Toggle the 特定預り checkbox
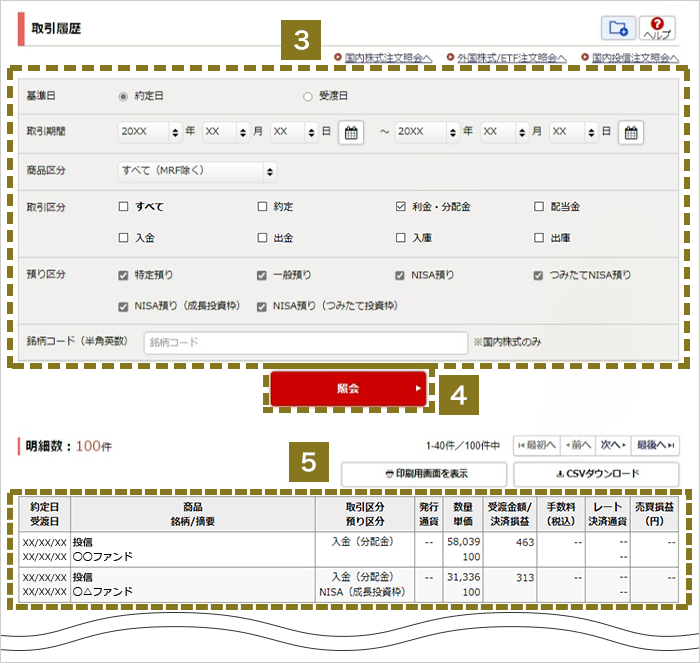This screenshot has width=700, height=663. pyautogui.click(x=123, y=275)
